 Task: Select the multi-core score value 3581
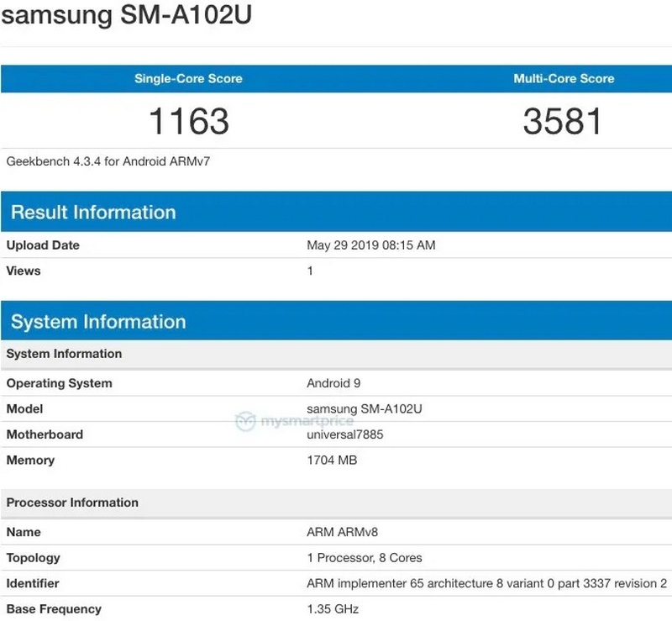(563, 122)
